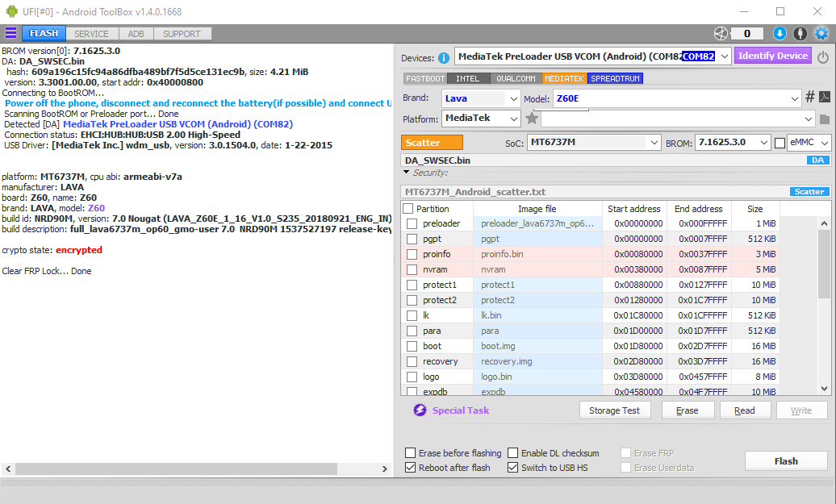Uncheck Reboot after flash
836x504 pixels.
[x=411, y=467]
